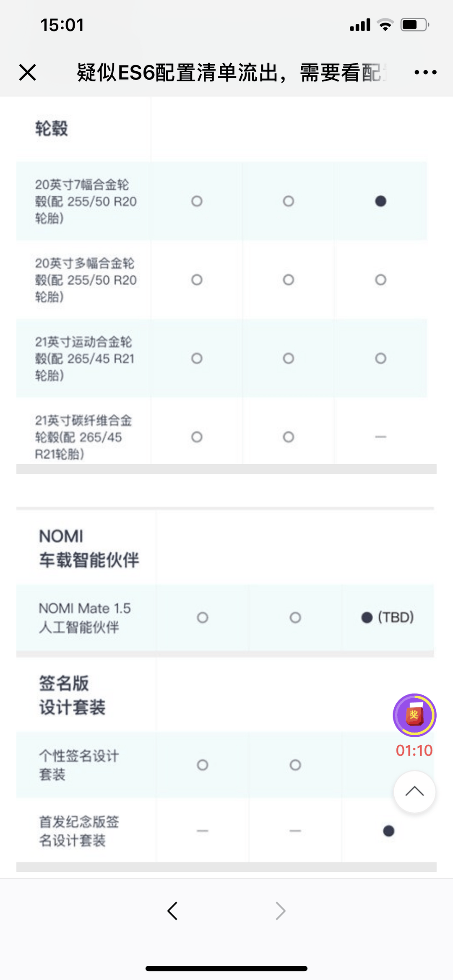Viewport: 453px width, 980px height.
Task: Tap the 01:10 countdown timer
Action: click(x=414, y=750)
